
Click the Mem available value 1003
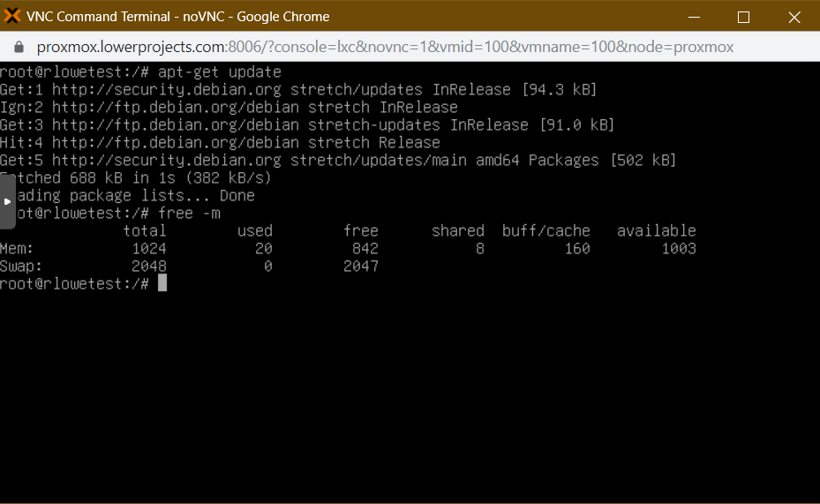coord(679,248)
